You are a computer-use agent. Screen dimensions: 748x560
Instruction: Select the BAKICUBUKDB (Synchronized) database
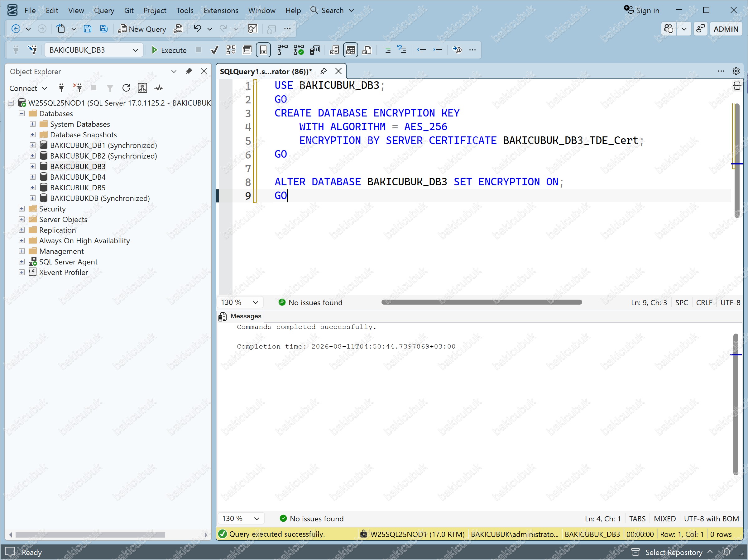click(x=100, y=198)
